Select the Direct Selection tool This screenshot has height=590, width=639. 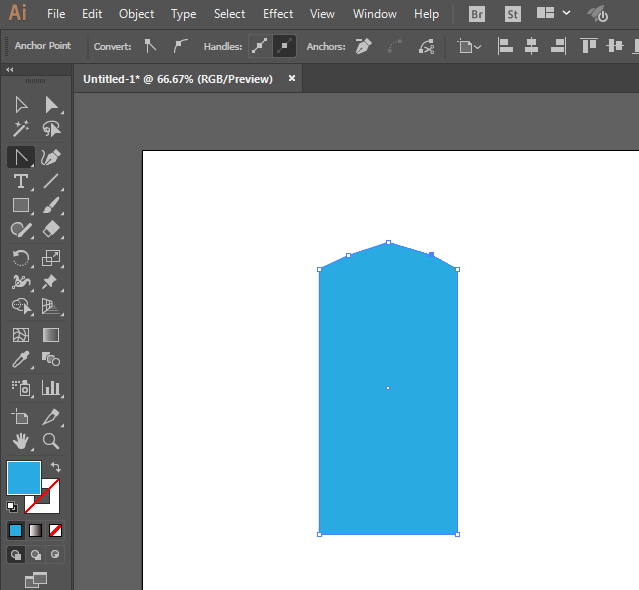click(x=51, y=105)
